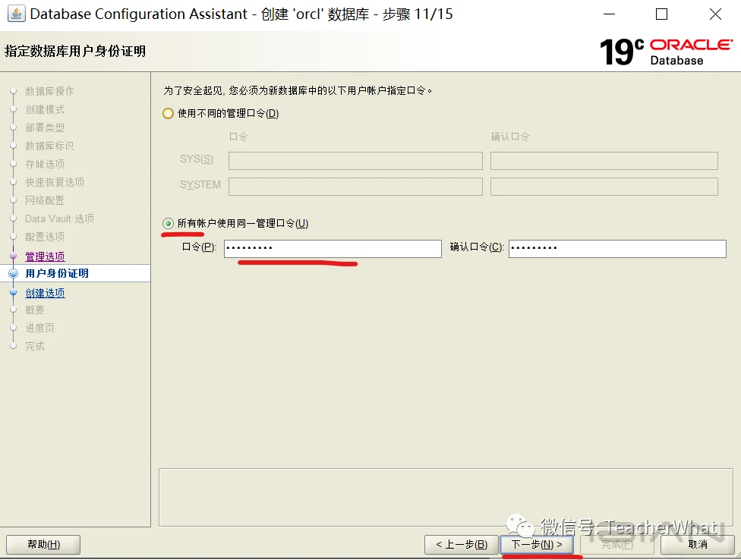Click 完成 step in sidebar list
741x560 pixels.
pyautogui.click(x=35, y=346)
